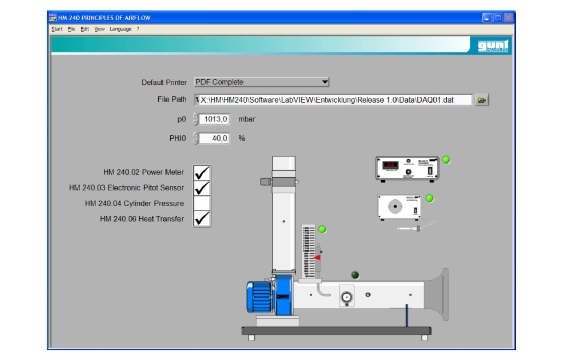
Task: Click the p0 value stepper arrows
Action: (x=195, y=119)
